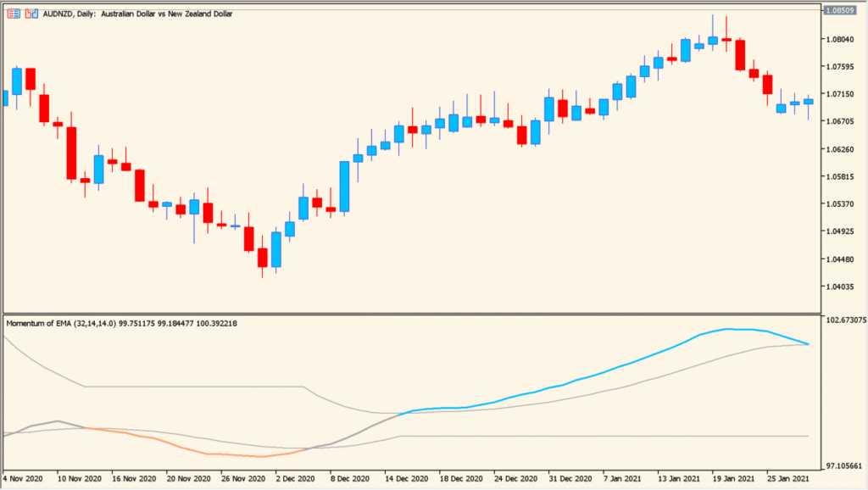The image size is (868, 490).
Task: Click the 19 Jan 2021 date label
Action: click(733, 478)
